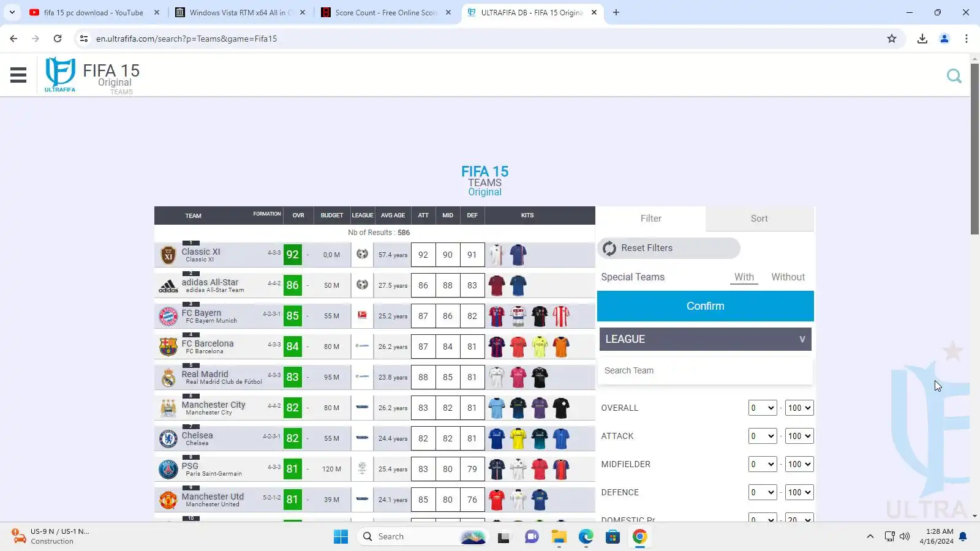
Task: Open Windows Start menu
Action: (x=341, y=537)
